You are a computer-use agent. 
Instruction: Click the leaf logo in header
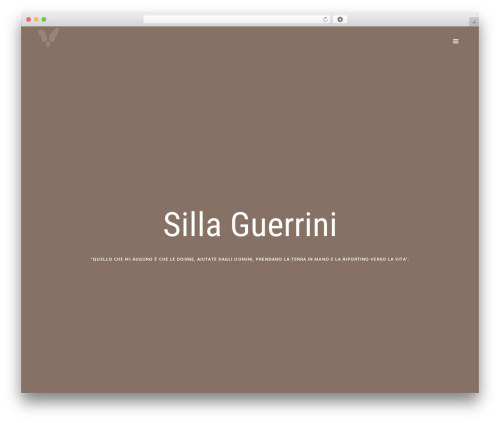coord(49,37)
